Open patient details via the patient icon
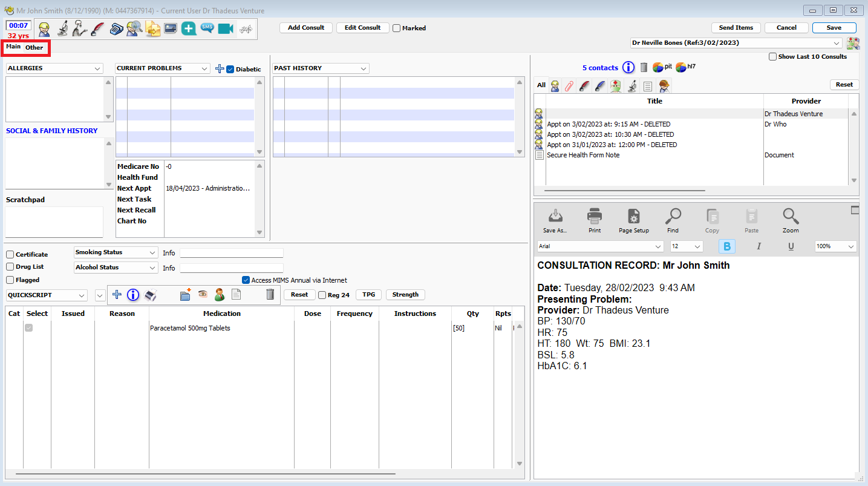This screenshot has width=868, height=486. [x=44, y=28]
